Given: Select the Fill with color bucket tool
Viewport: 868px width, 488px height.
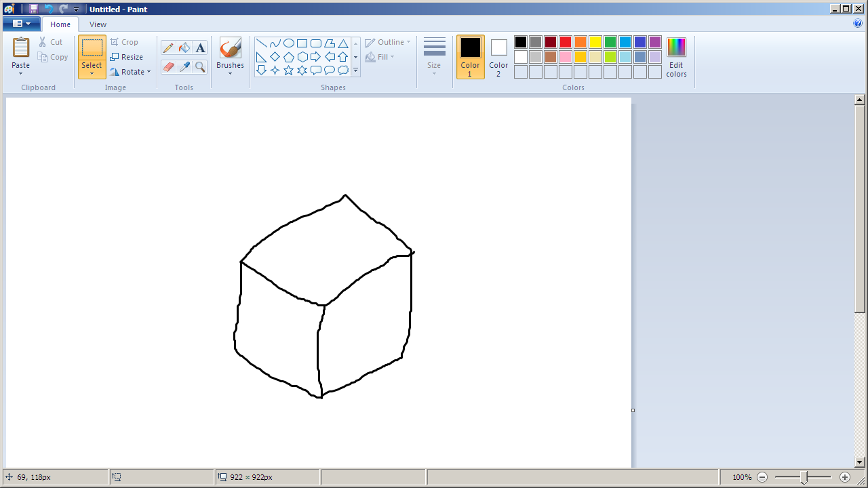Looking at the screenshot, I should click(x=184, y=48).
